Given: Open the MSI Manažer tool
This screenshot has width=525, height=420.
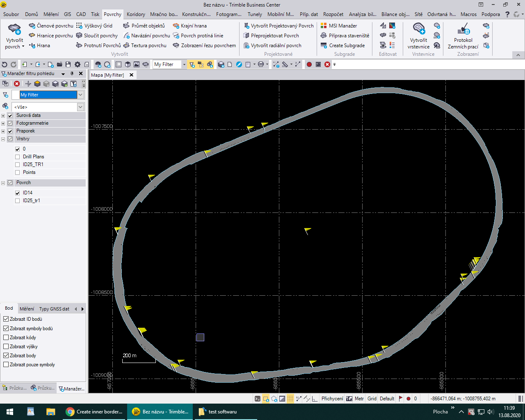Looking at the screenshot, I should pos(342,25).
